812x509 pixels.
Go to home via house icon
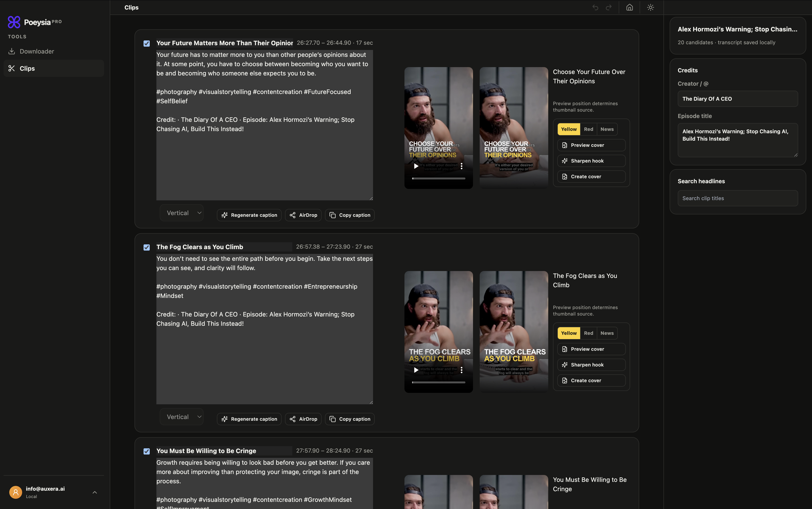[x=629, y=7]
